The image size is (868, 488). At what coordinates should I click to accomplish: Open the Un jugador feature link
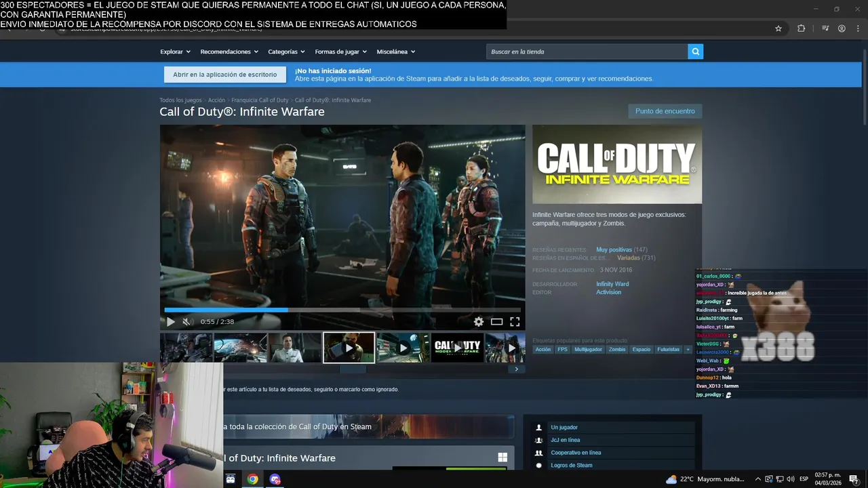click(x=564, y=428)
